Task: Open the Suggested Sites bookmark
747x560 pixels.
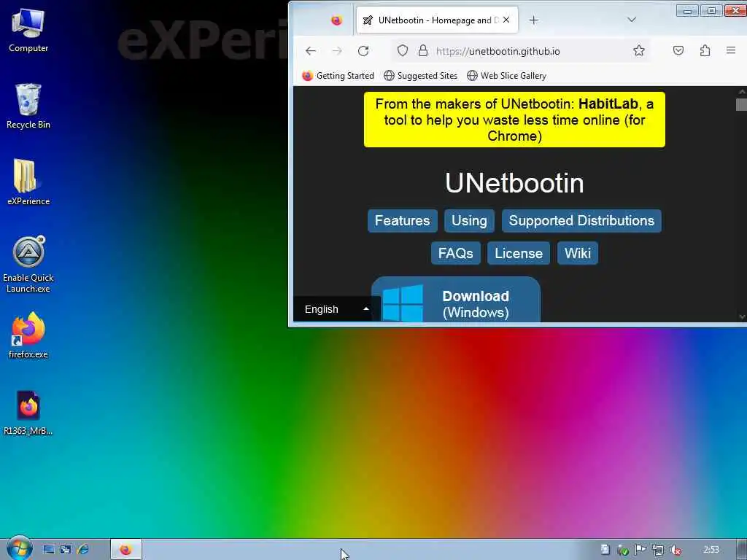Action: (421, 76)
